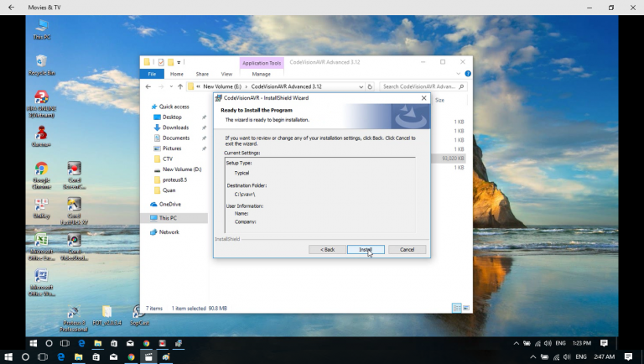Screen dimensions: 644x364
Task: Open the View ribbon tab
Action: 226,74
